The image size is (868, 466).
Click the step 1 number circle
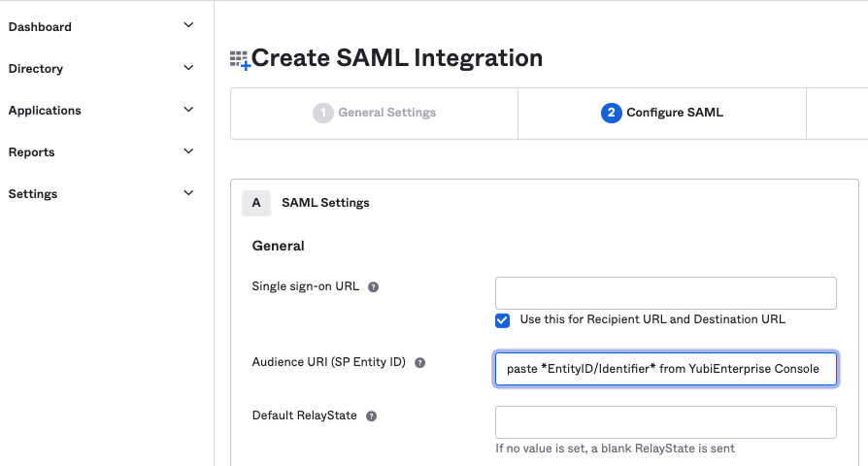[x=322, y=113]
